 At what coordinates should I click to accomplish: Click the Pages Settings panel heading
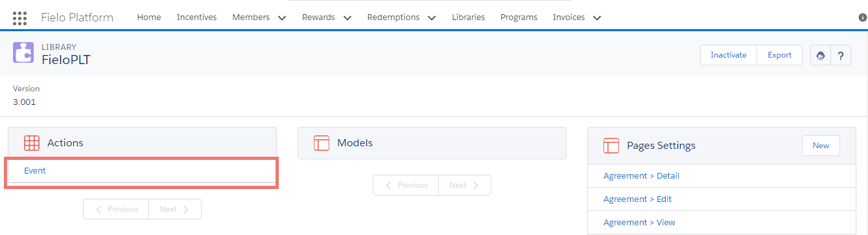pyautogui.click(x=661, y=146)
